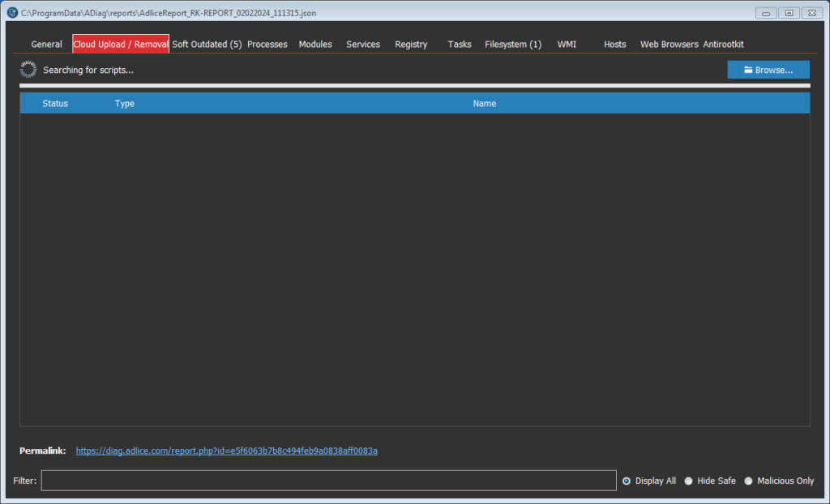
Task: Open the diag.adlice.com permalink
Action: [x=226, y=451]
